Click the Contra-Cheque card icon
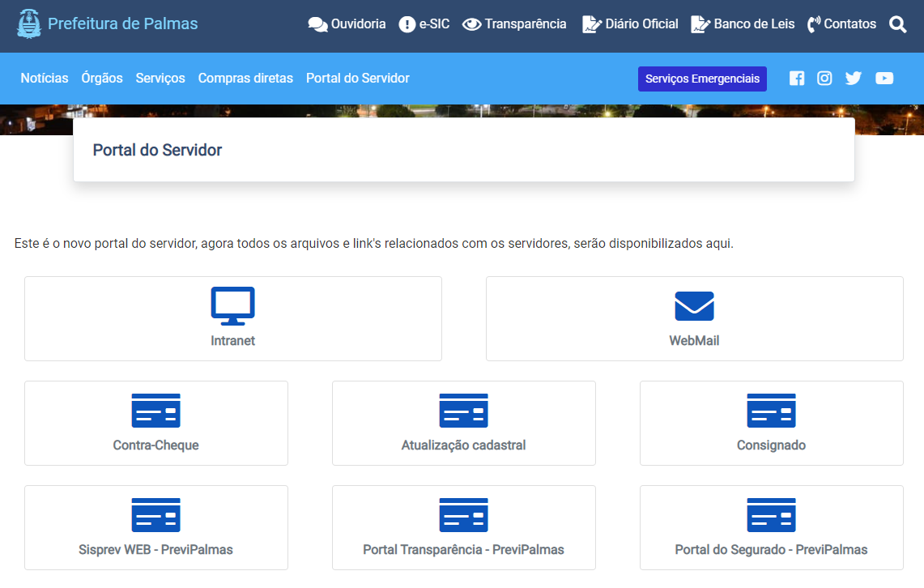 pos(155,410)
